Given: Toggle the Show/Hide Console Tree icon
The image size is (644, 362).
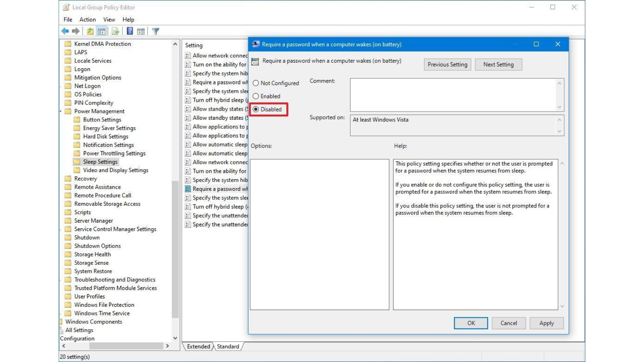Looking at the screenshot, I should point(101,31).
